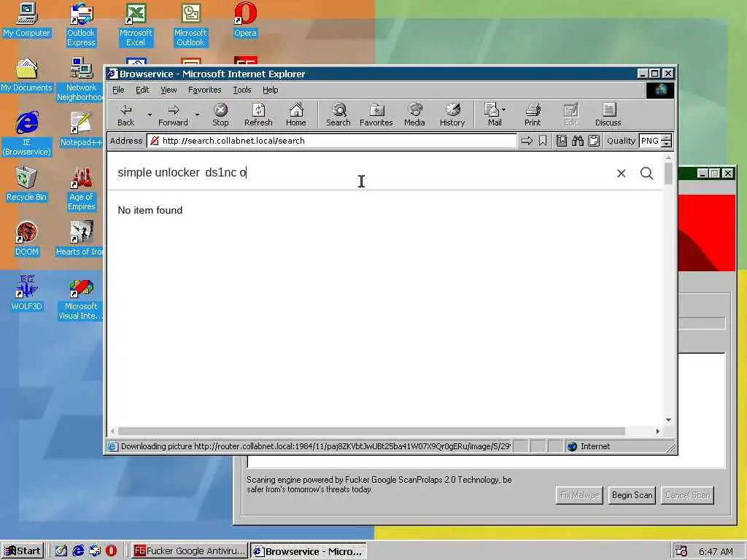Click the vertical scrollbar down arrow
The height and width of the screenshot is (560, 747).
tap(668, 419)
